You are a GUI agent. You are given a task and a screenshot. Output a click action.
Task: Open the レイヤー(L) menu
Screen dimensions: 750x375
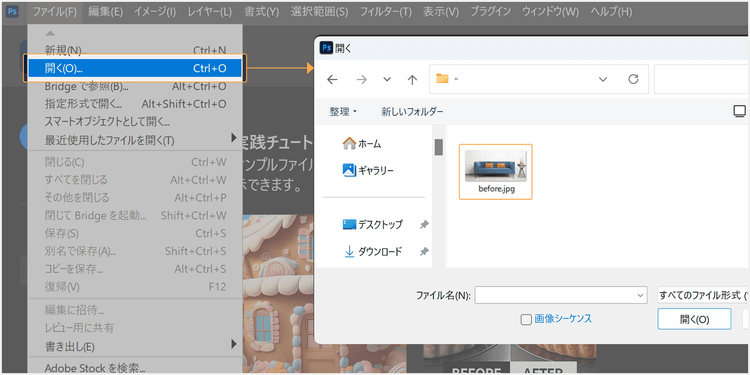coord(210,12)
